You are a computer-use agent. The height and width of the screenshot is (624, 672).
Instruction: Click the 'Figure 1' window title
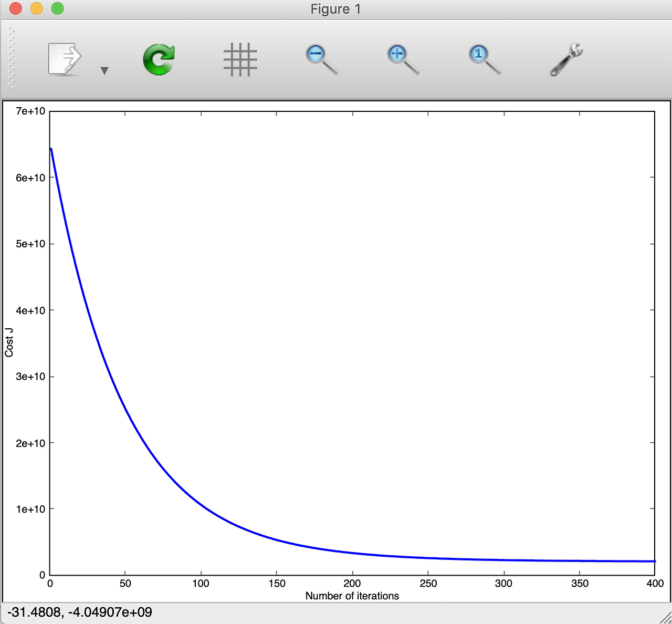(336, 9)
